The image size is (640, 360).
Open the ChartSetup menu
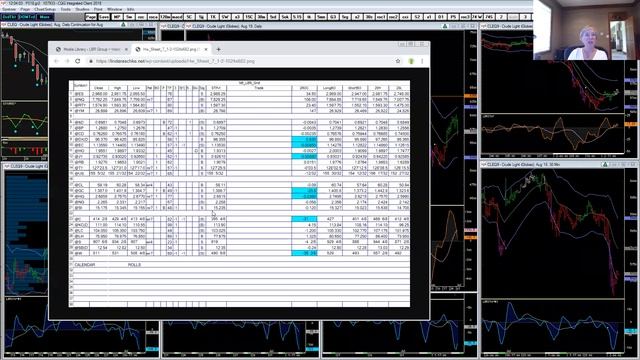(x=45, y=9)
